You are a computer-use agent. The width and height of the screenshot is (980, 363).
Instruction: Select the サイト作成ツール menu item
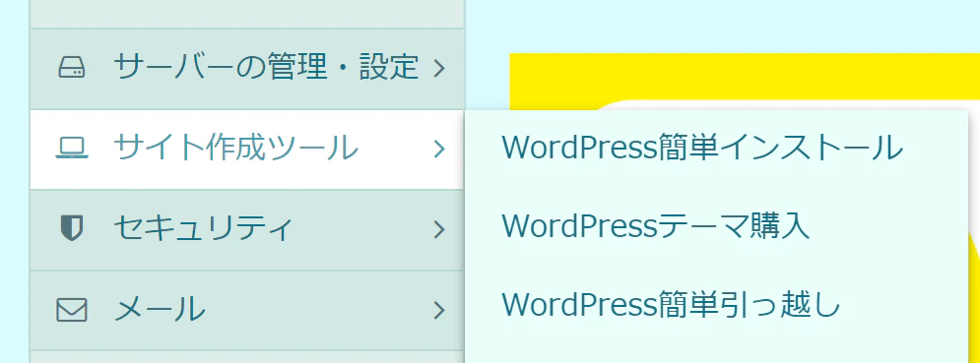(x=247, y=150)
